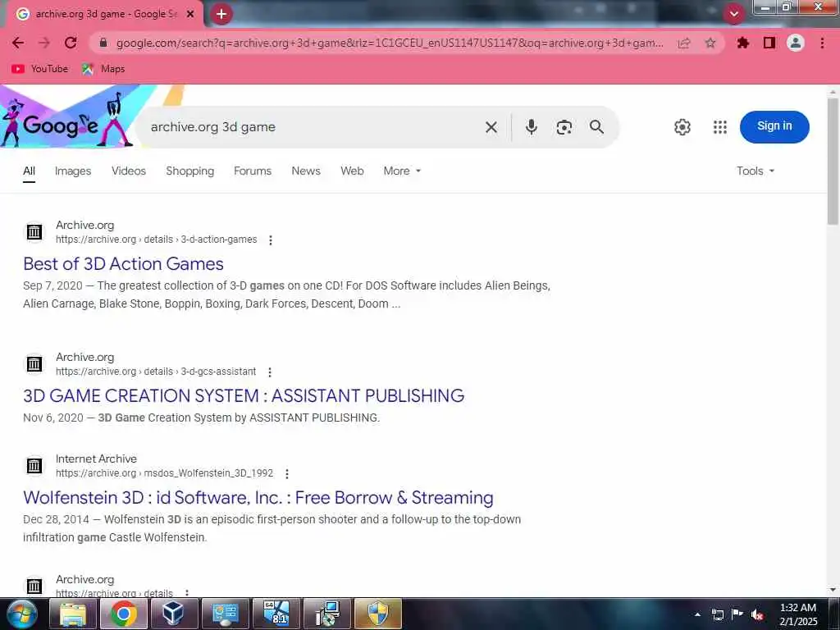Clear the search box with the X
This screenshot has height=630, width=840.
tap(491, 127)
